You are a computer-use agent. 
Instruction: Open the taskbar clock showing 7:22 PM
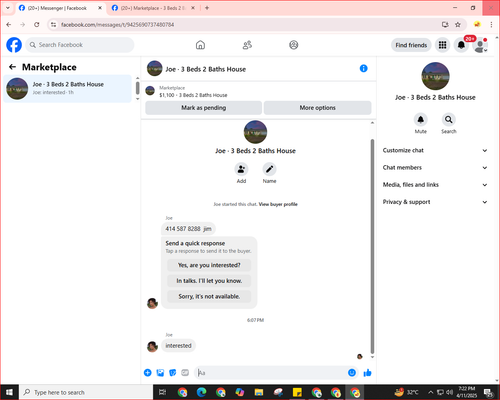click(x=467, y=392)
